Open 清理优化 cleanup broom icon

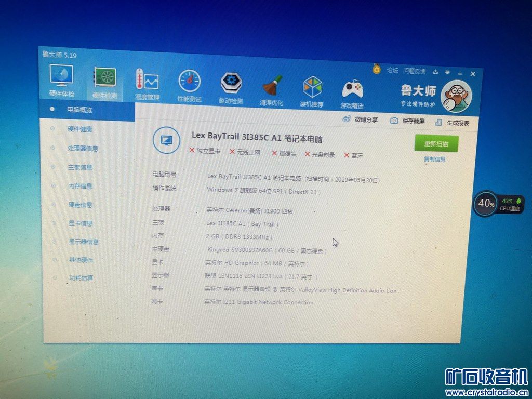271,90
